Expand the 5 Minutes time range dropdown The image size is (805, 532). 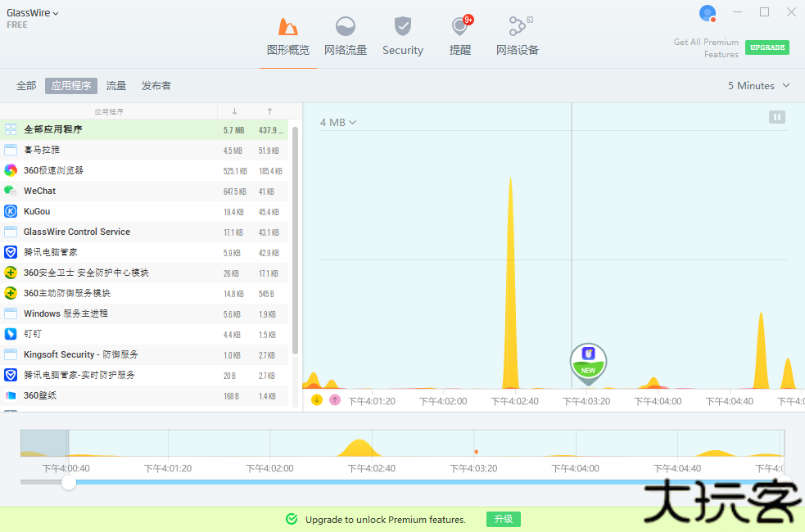[759, 86]
